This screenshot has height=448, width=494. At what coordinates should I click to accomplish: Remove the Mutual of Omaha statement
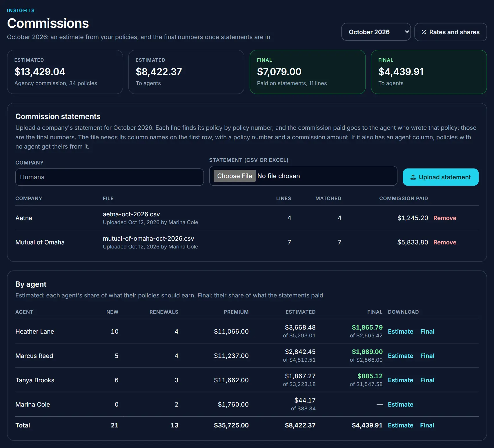pos(445,242)
